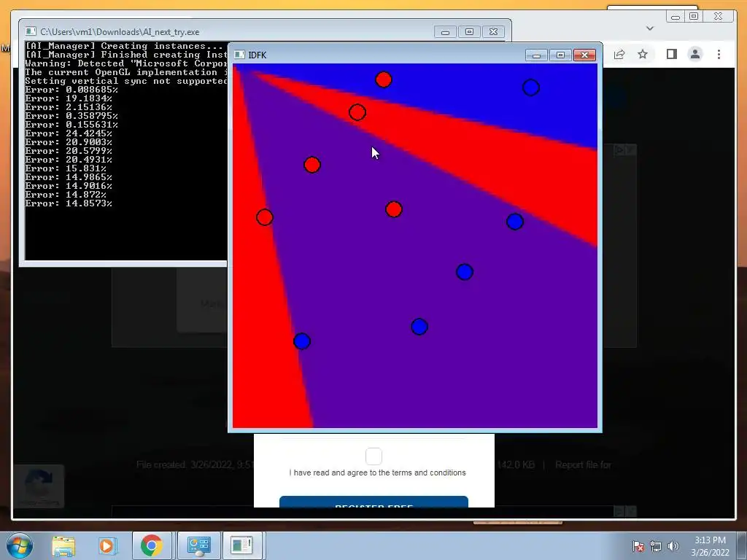
Task: Bookmark this page with Chrome star icon
Action: click(643, 54)
